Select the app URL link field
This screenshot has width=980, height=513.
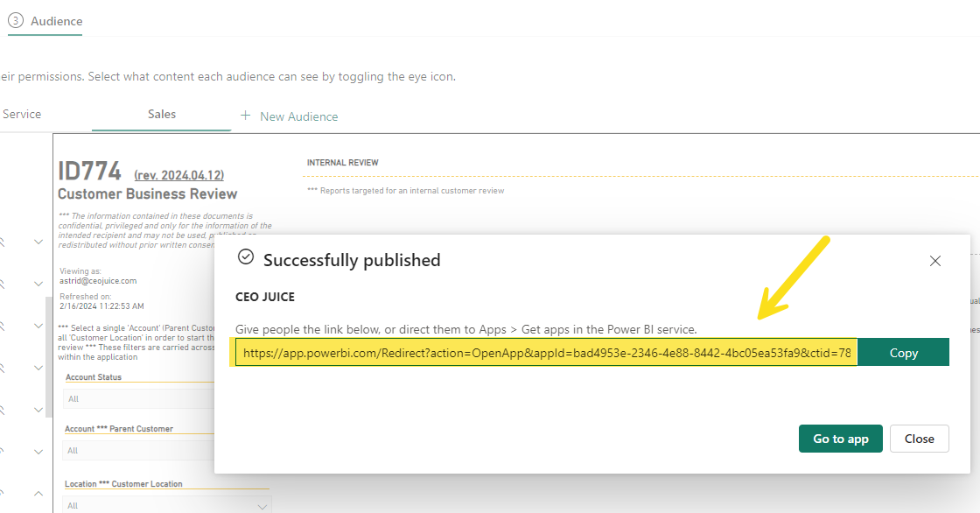click(546, 352)
